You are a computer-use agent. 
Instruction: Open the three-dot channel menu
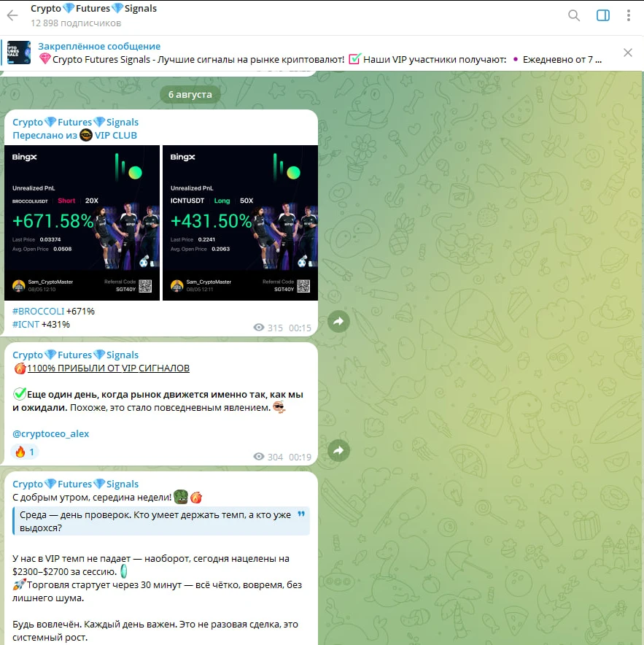click(629, 15)
